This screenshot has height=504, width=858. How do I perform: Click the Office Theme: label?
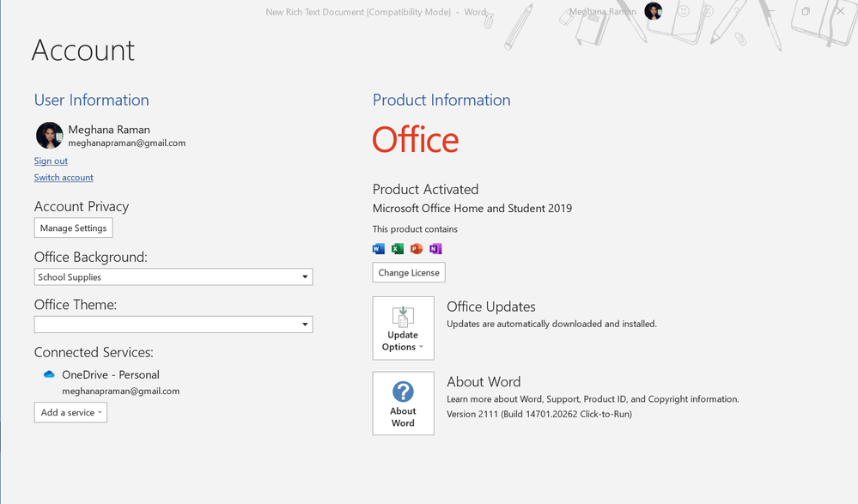(76, 305)
